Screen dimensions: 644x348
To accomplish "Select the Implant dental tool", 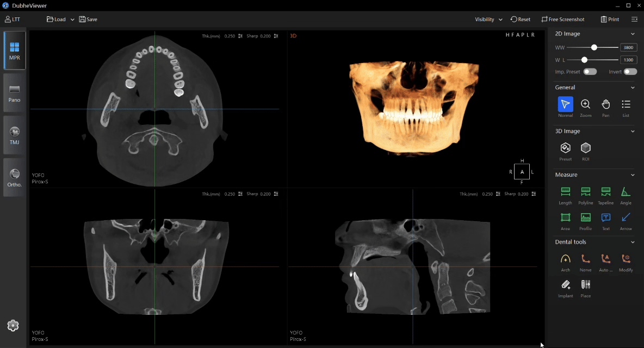I will [565, 285].
